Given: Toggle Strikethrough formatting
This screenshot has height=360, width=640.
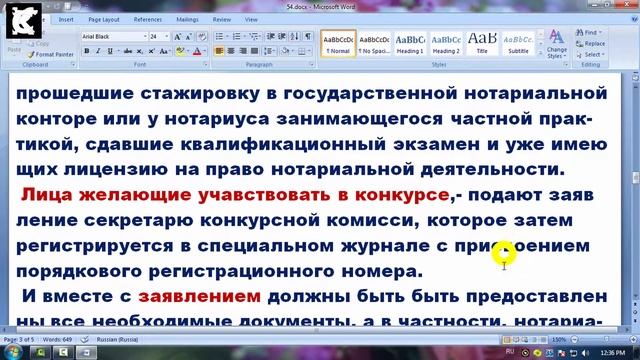Looking at the screenshot, I should click(128, 51).
